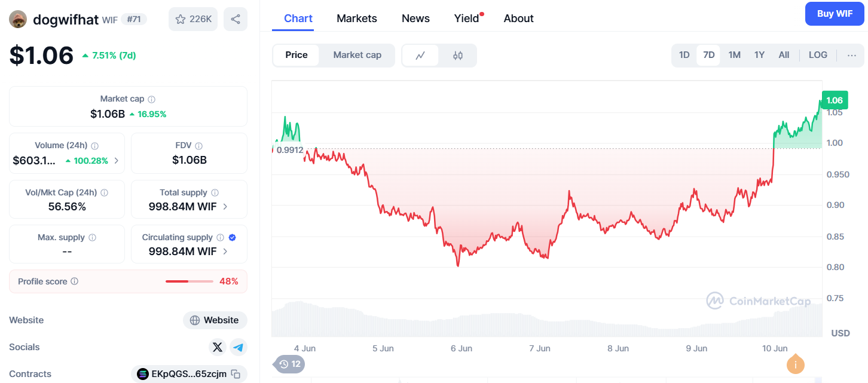Open the Yield tab
The height and width of the screenshot is (383, 868).
click(x=467, y=19)
